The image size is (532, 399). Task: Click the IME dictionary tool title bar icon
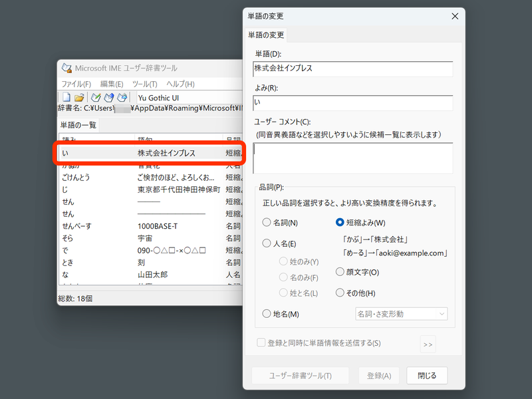click(x=67, y=67)
